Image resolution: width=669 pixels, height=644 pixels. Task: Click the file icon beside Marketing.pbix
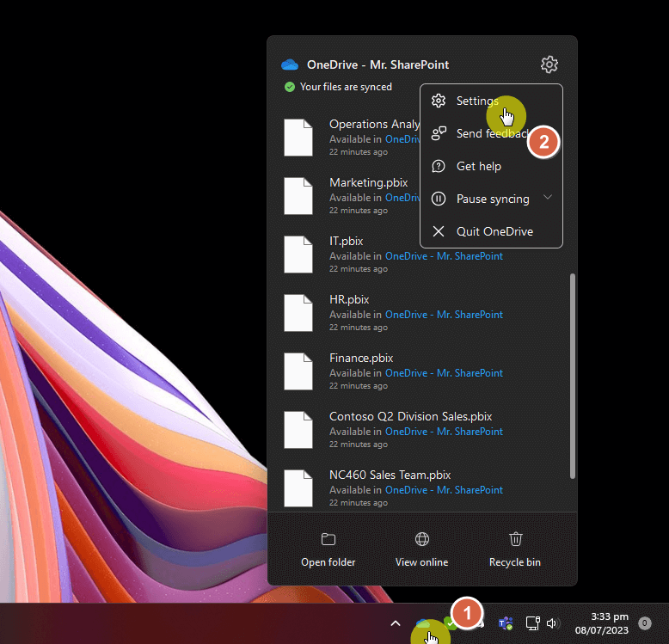pyautogui.click(x=298, y=196)
